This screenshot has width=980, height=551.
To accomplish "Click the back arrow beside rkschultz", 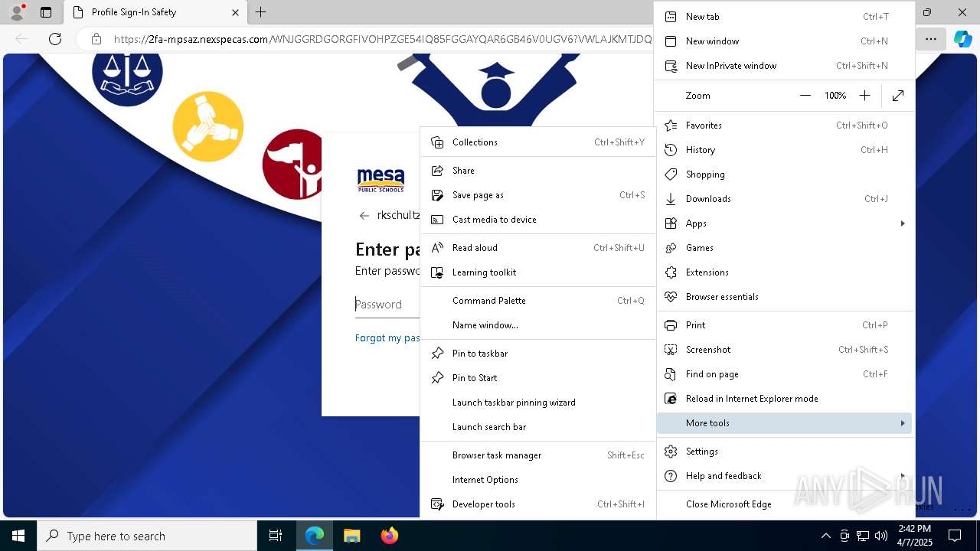I will (364, 216).
